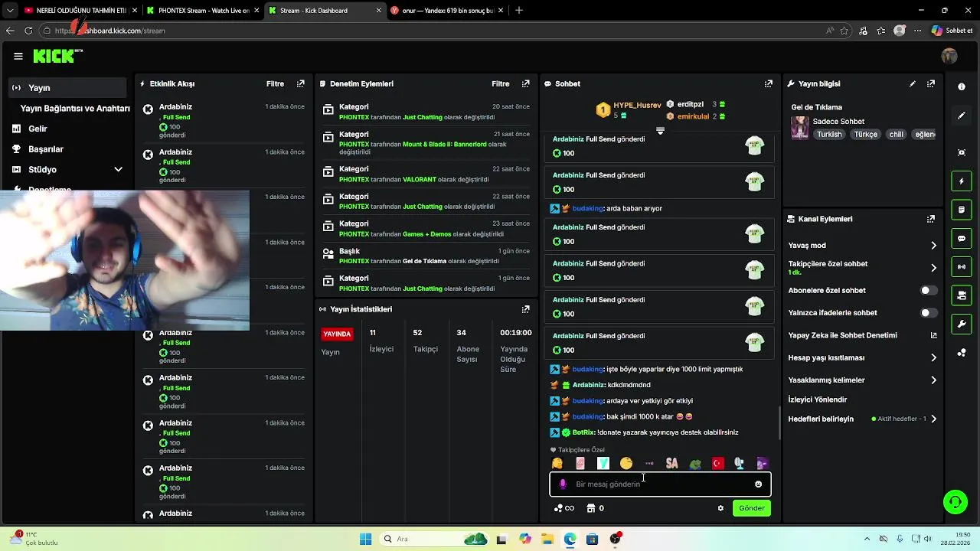Pop out the Yayın bilgisi panel
Screen dimensions: 980x551
[931, 83]
